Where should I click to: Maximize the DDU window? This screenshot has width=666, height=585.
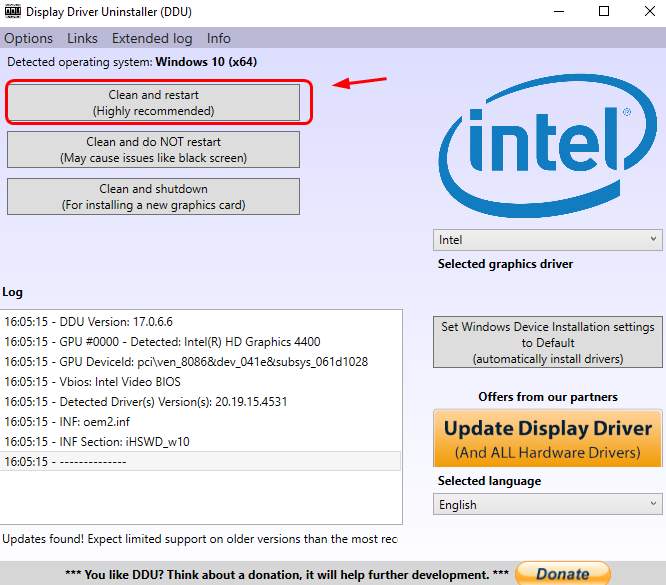604,11
